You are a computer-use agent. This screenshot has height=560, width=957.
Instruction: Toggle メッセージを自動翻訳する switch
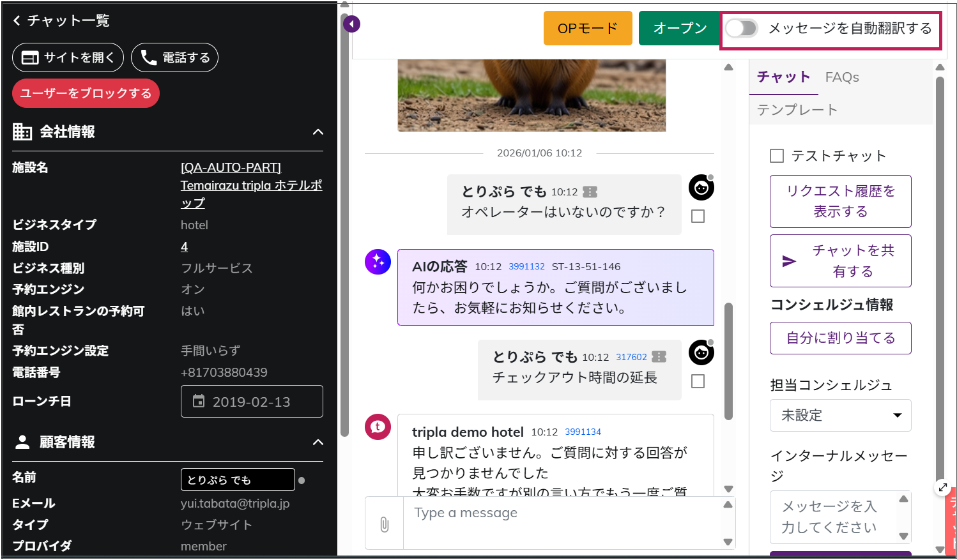[x=742, y=28]
